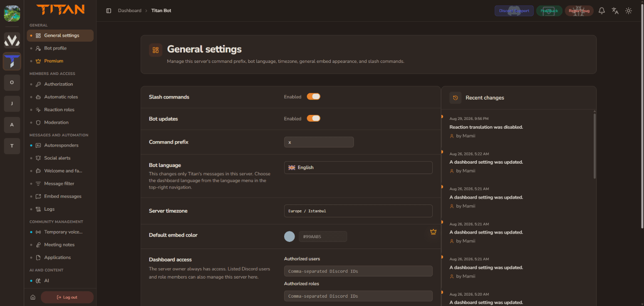The width and height of the screenshot is (644, 306).
Task: Disable the Bot updates toggle
Action: click(314, 118)
